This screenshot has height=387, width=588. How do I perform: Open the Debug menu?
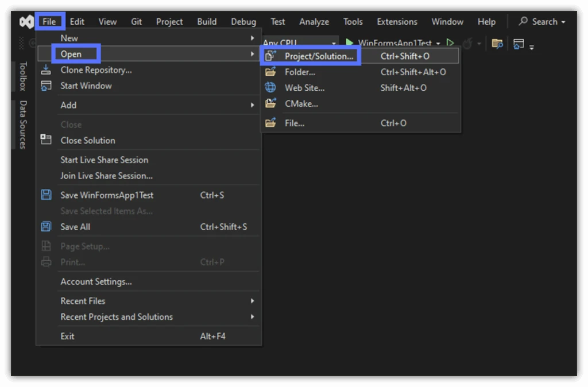(243, 21)
